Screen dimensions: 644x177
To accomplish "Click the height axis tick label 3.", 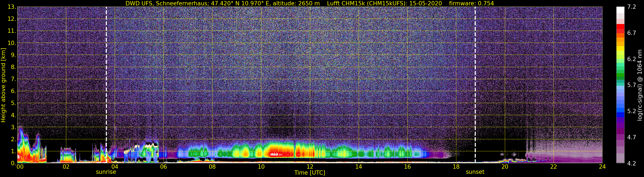I will click(x=13, y=127).
